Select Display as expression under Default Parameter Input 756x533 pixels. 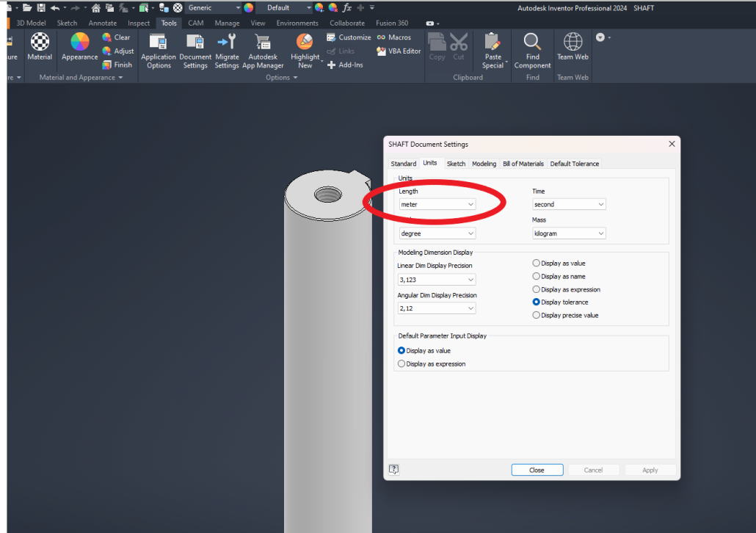(401, 363)
